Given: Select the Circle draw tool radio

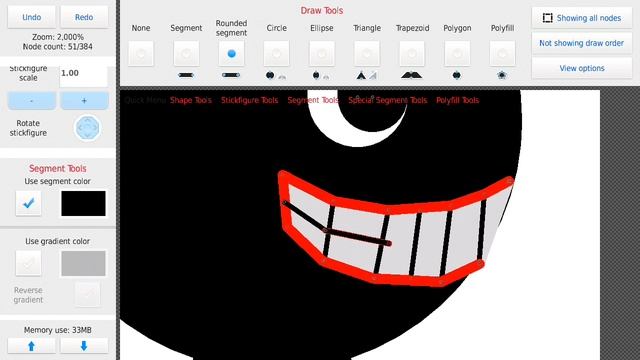Looking at the screenshot, I should (x=277, y=53).
